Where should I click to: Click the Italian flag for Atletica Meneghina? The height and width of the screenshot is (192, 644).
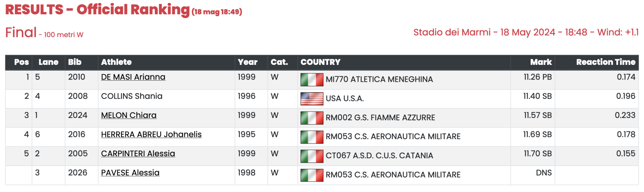(312, 80)
